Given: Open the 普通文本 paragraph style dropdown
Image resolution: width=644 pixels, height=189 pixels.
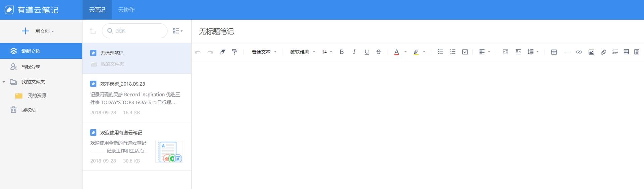Looking at the screenshot, I should [264, 52].
